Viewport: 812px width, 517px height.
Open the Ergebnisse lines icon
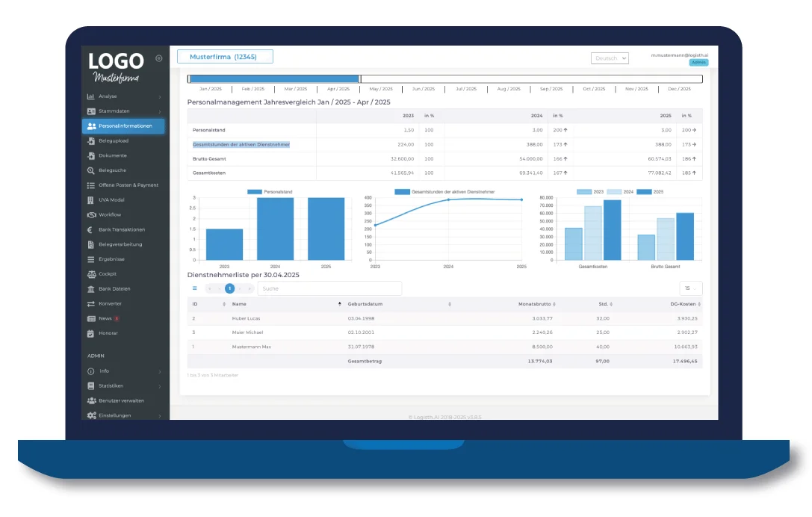coord(90,259)
